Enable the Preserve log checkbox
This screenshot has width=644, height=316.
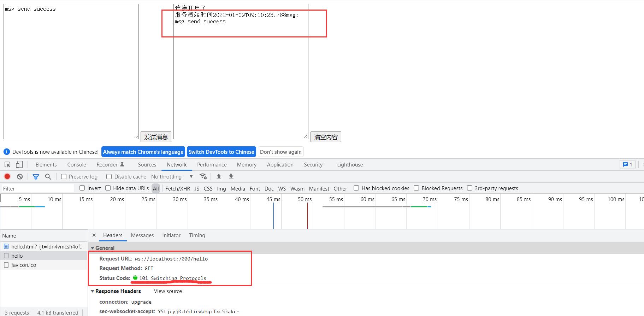64,176
